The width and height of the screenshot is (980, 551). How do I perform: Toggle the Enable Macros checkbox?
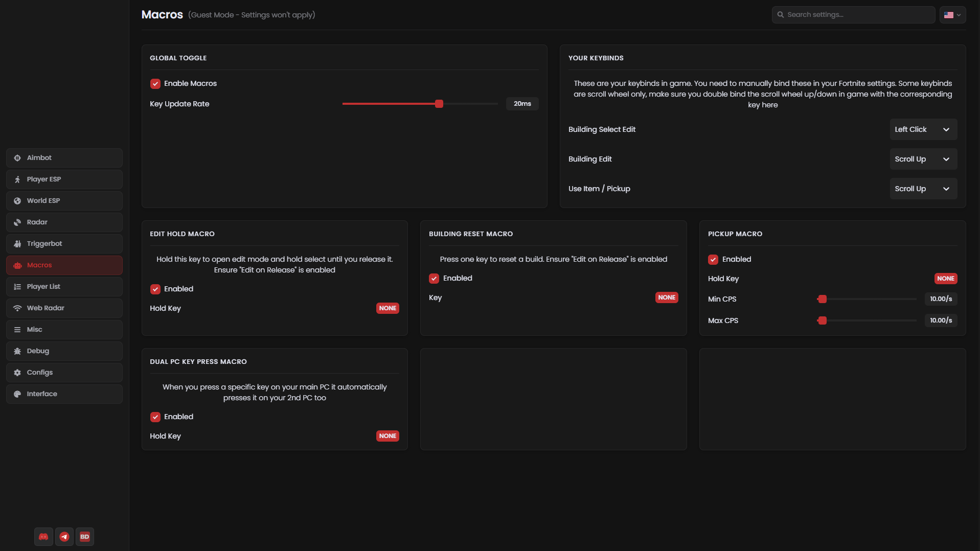[x=155, y=84]
